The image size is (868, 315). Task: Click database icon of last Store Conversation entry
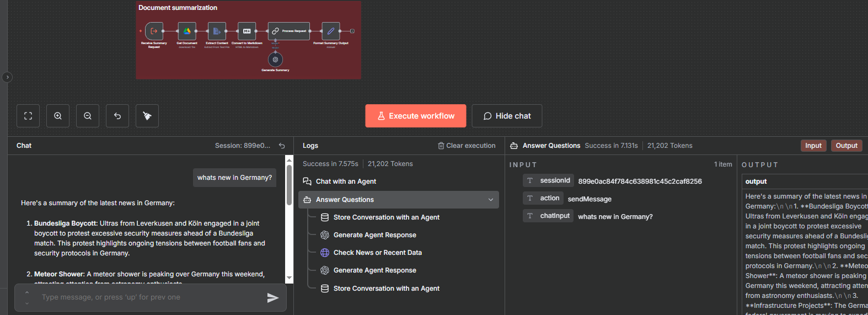point(325,289)
